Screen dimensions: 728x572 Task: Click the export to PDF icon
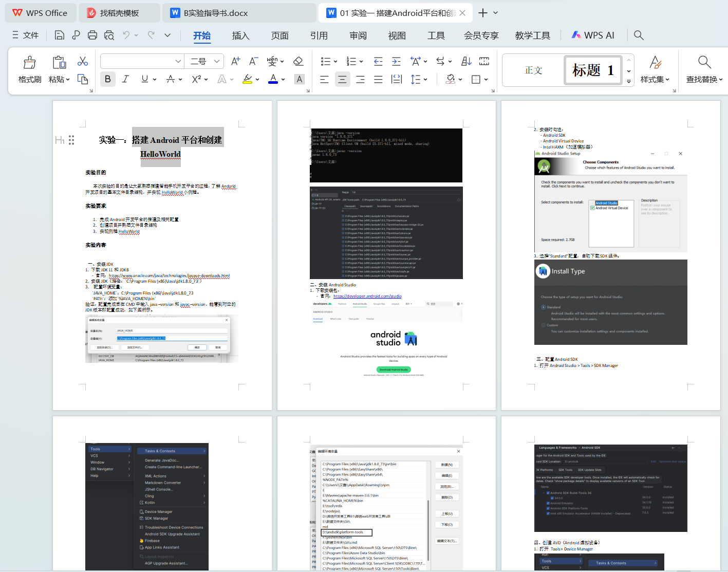coord(76,35)
